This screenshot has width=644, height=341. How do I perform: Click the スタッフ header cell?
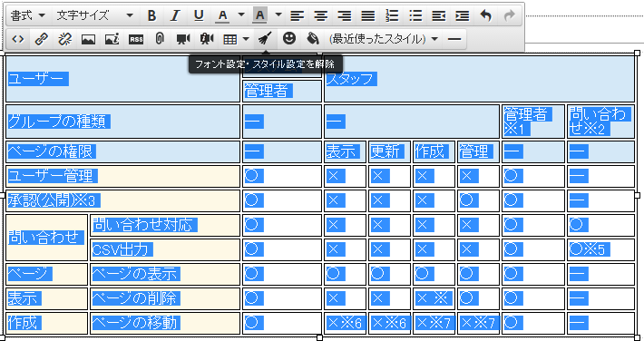[x=479, y=79]
